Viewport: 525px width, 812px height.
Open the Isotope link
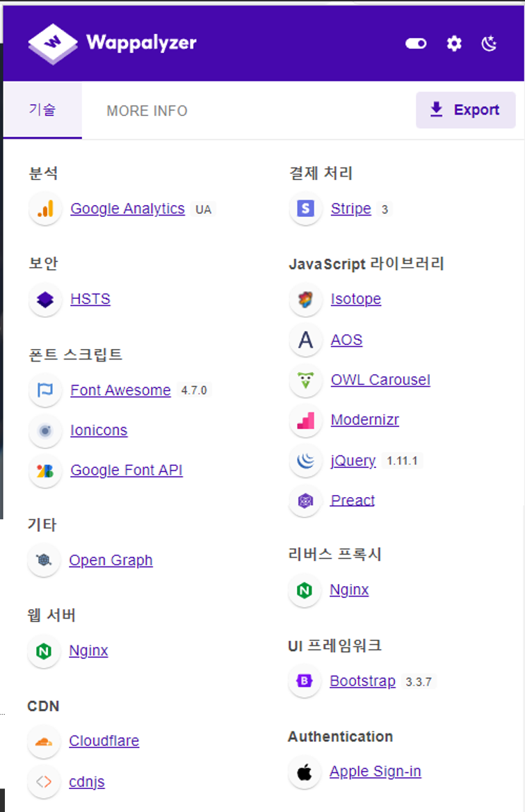tap(356, 299)
